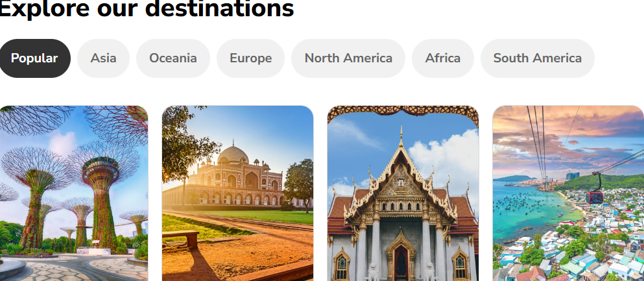
Task: Open the Supertree Grove destination card
Action: [x=73, y=193]
